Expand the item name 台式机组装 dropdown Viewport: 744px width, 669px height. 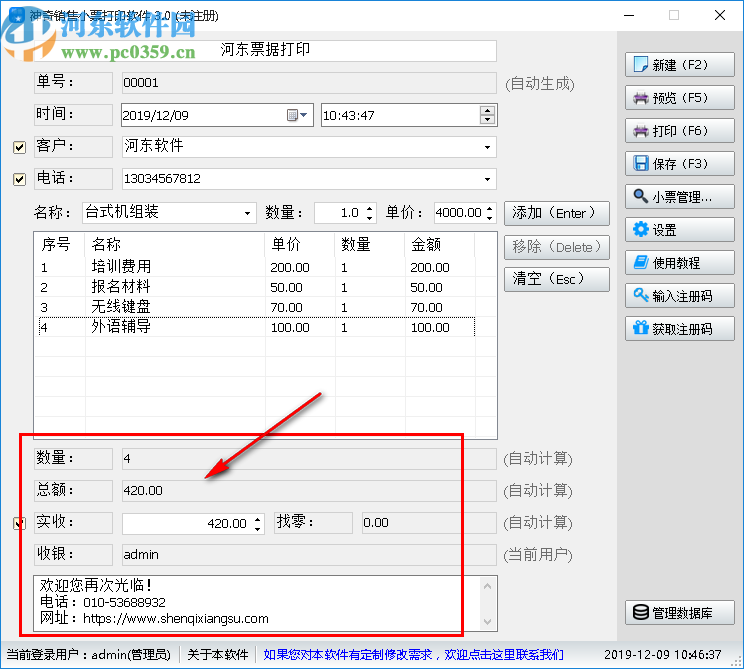(247, 213)
